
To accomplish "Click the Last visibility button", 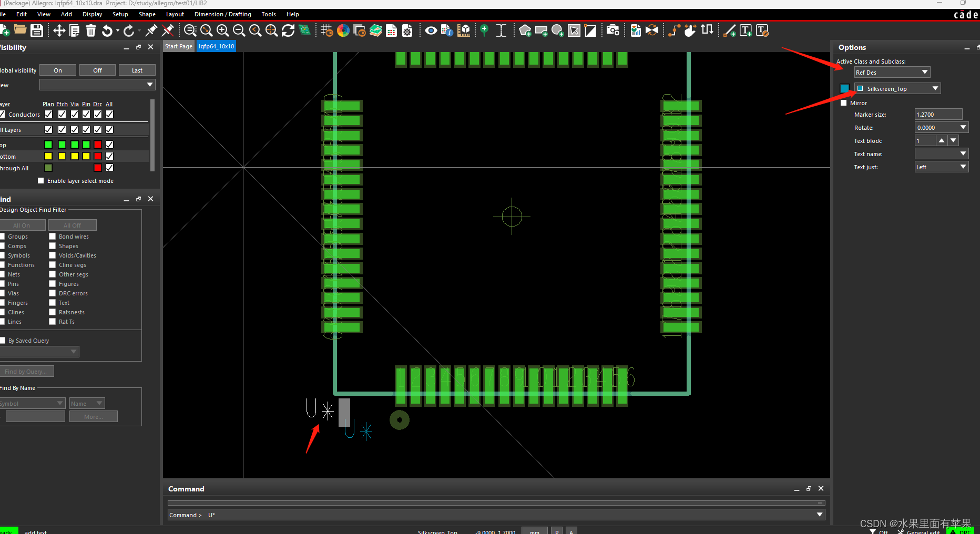I will pos(137,70).
